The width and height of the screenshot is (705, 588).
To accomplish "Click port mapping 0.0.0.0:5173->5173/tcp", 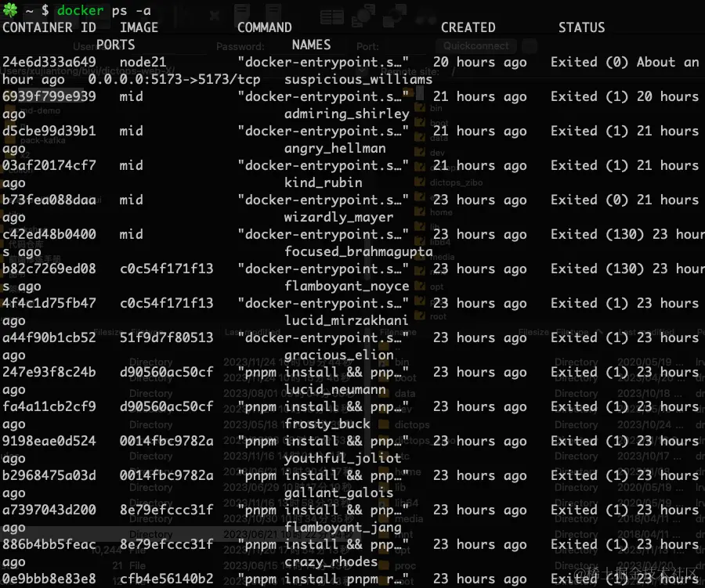I will click(174, 80).
